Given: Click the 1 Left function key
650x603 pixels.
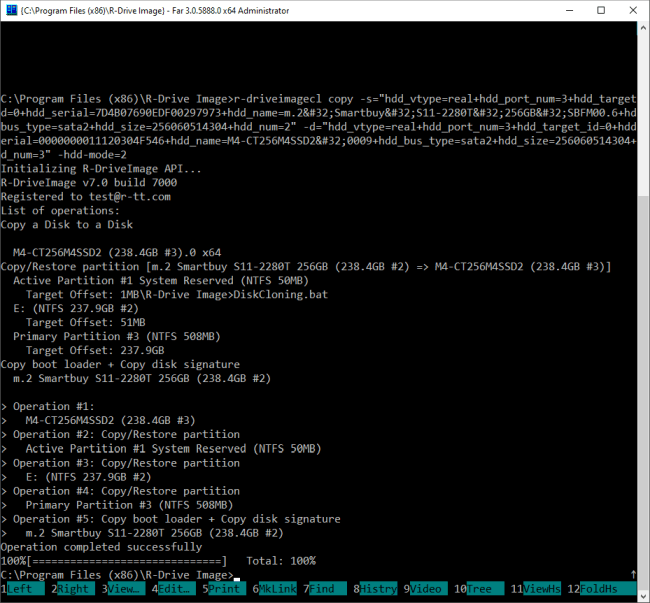Looking at the screenshot, I should click(22, 588).
